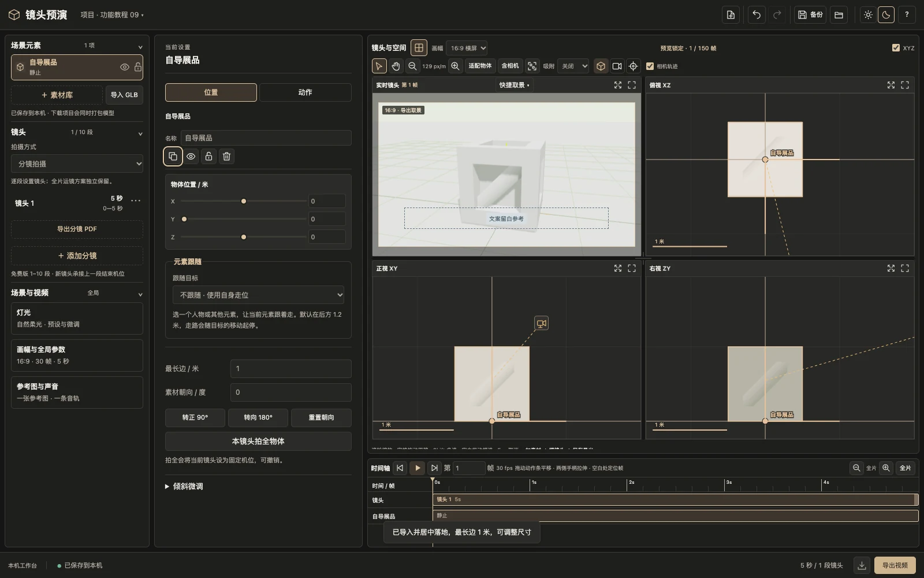Open the 快捷取景 menu
This screenshot has width=924, height=578.
click(514, 85)
